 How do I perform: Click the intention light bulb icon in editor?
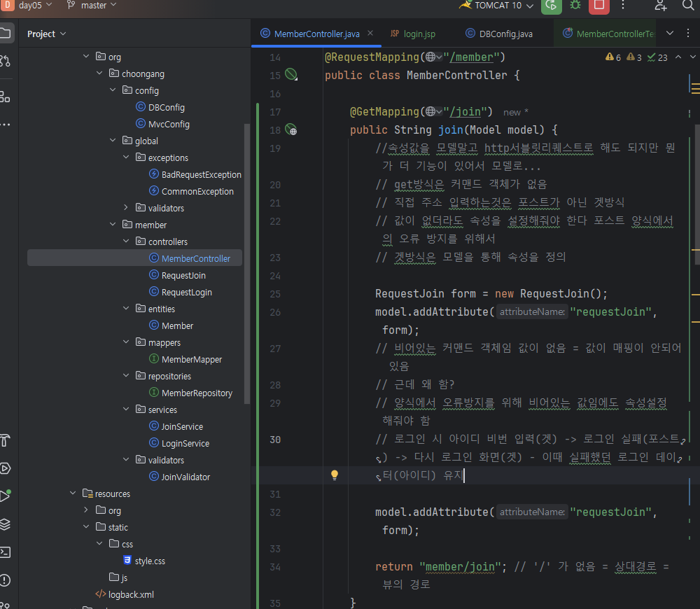pyautogui.click(x=335, y=475)
